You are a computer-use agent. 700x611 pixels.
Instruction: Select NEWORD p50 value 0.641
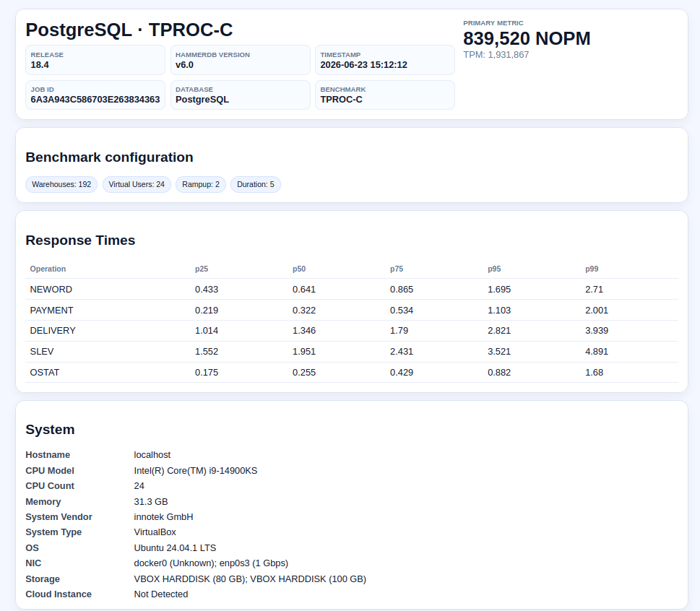(304, 289)
